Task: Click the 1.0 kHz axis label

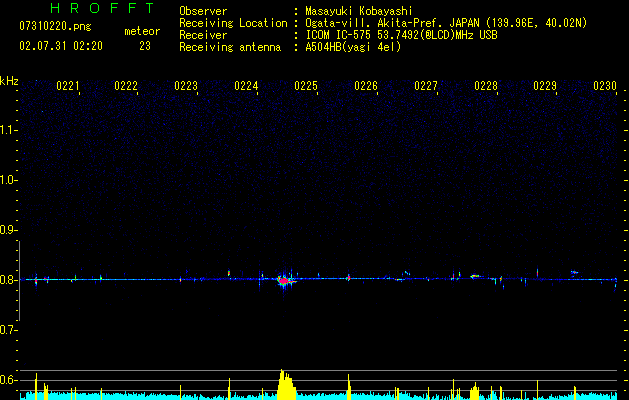Action: pos(9,180)
